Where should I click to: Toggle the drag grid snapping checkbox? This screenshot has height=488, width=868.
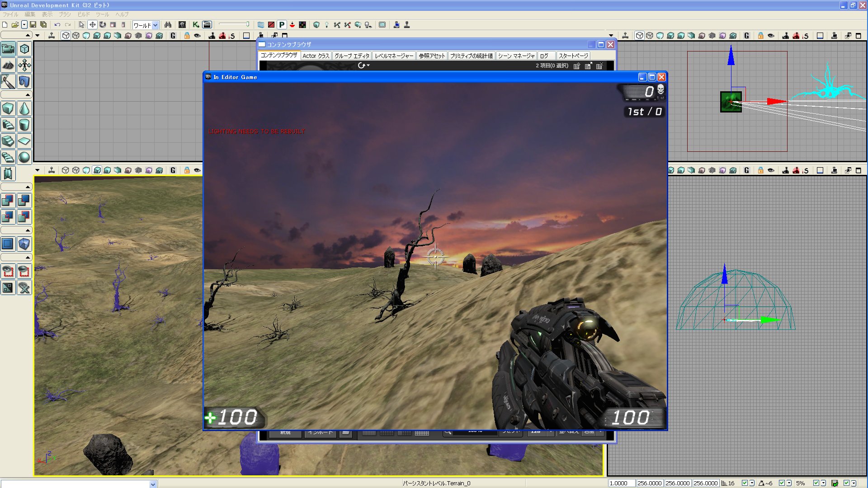pos(745,483)
